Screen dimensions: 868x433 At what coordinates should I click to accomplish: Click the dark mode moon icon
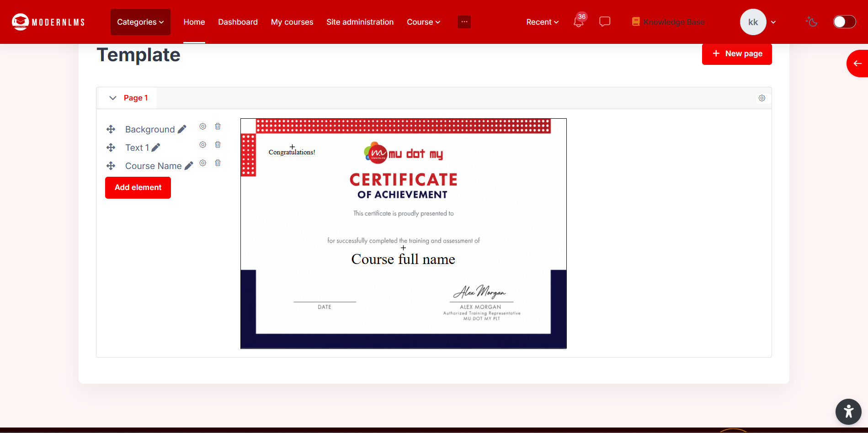click(812, 21)
